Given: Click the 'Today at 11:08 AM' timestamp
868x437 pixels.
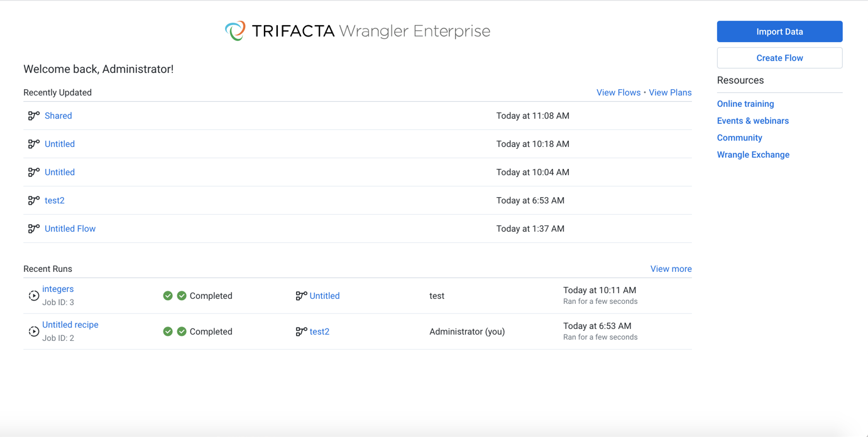Looking at the screenshot, I should pyautogui.click(x=533, y=116).
